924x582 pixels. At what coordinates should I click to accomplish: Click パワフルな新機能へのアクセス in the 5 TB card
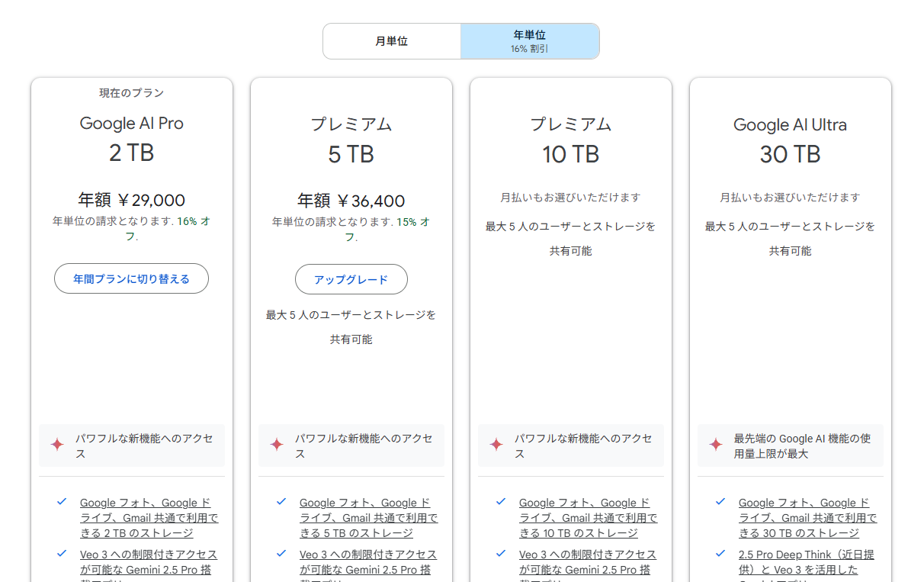pos(364,446)
